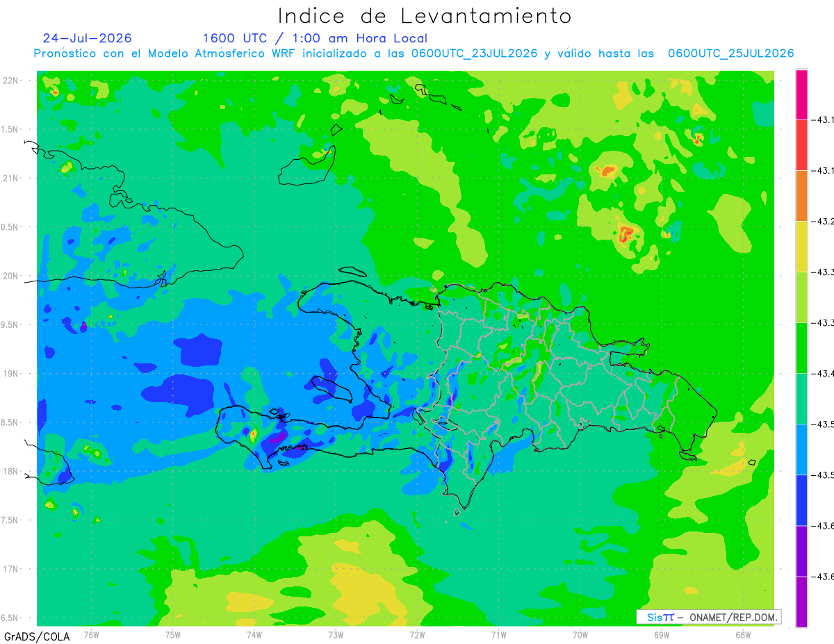Click the '72W' longitude label
This screenshot has width=834, height=644.
point(417,635)
